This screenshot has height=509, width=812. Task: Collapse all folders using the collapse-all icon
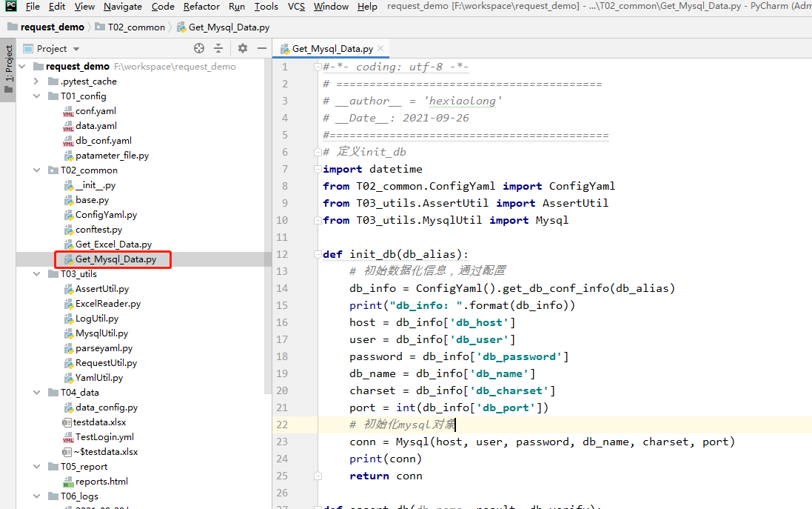click(x=219, y=48)
